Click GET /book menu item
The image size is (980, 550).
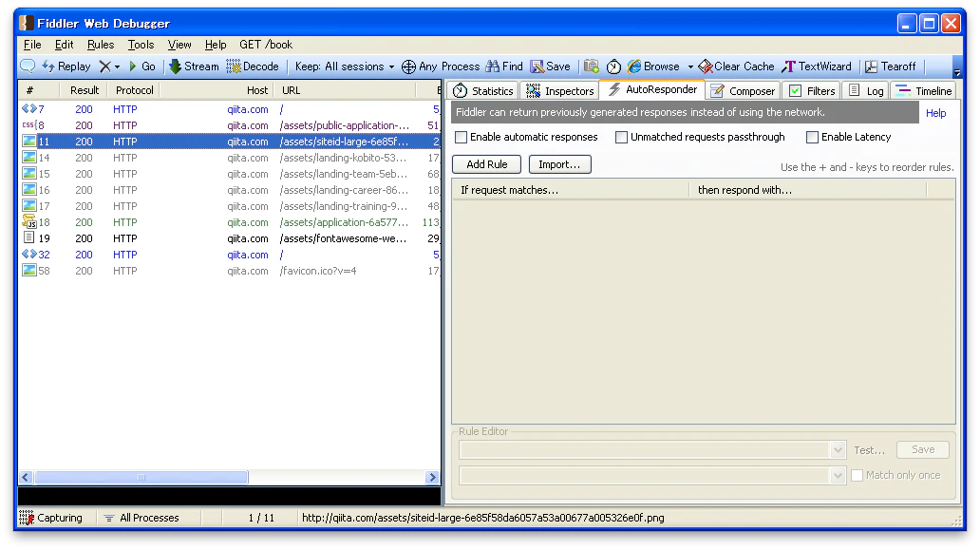[266, 45]
